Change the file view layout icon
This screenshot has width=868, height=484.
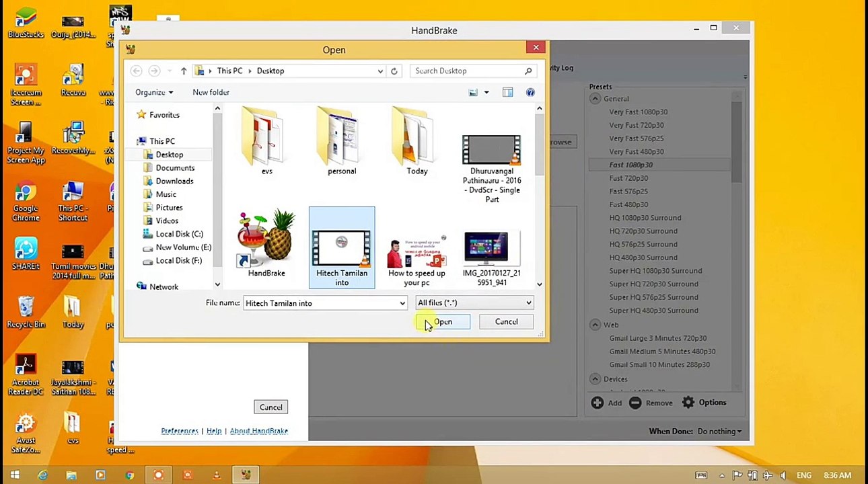coord(473,92)
